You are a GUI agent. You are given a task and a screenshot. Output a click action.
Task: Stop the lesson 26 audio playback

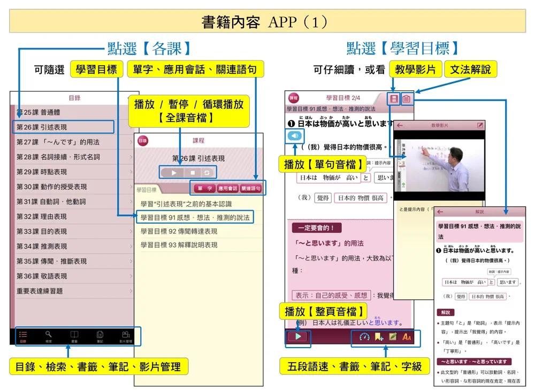[x=193, y=173]
